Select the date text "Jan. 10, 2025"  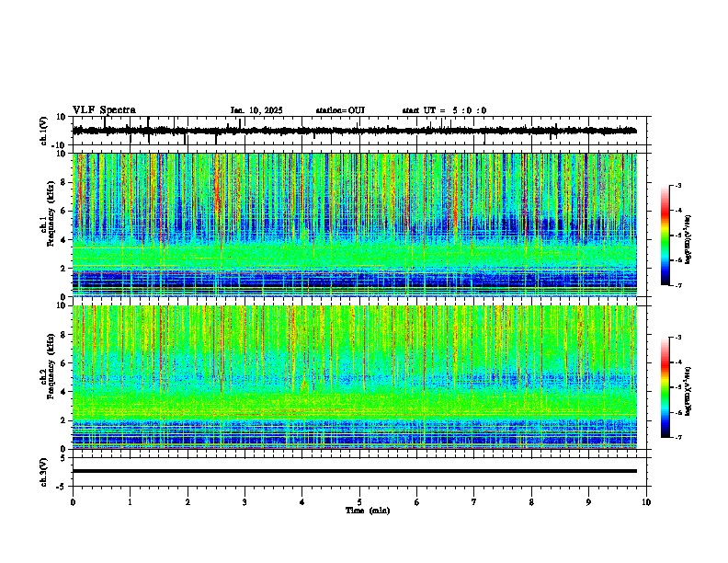pyautogui.click(x=256, y=110)
